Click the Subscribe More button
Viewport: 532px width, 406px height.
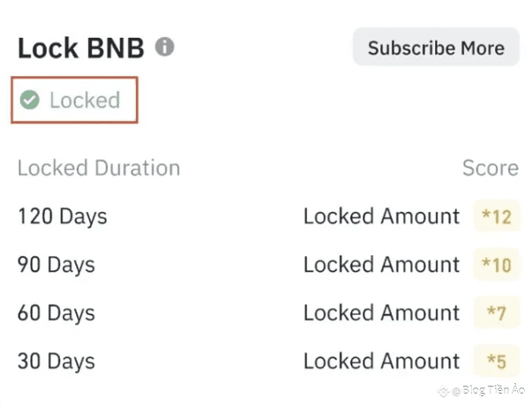(x=436, y=47)
